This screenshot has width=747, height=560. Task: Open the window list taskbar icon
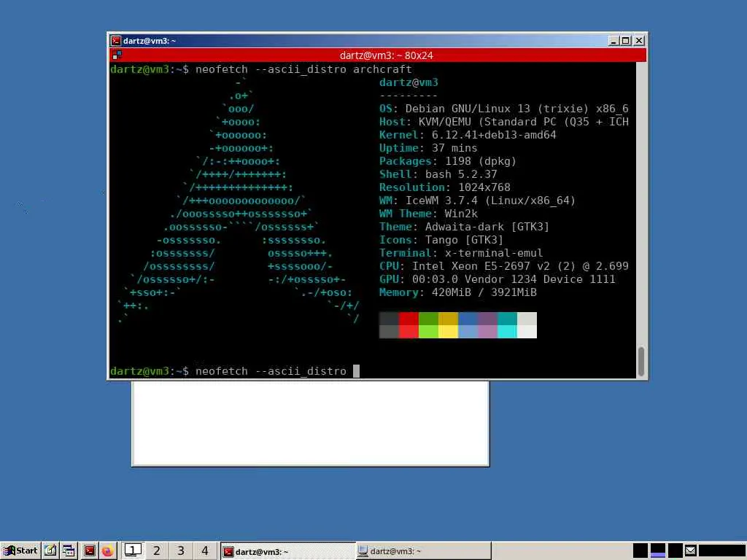click(69, 551)
